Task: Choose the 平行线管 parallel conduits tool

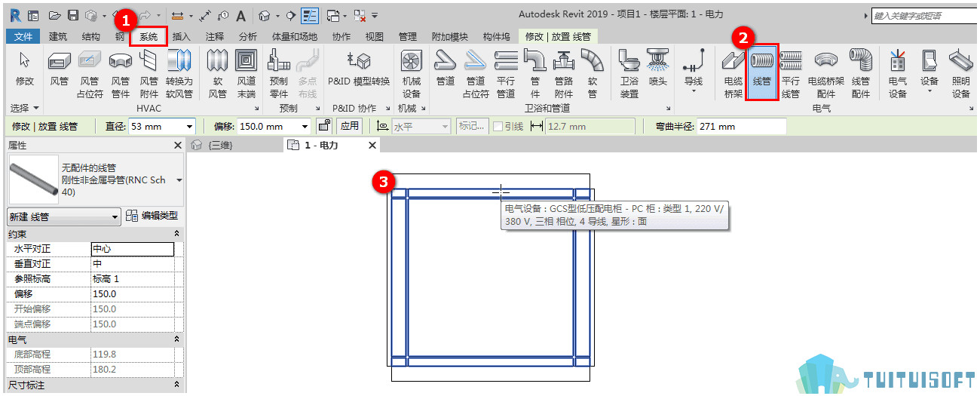Action: point(791,74)
